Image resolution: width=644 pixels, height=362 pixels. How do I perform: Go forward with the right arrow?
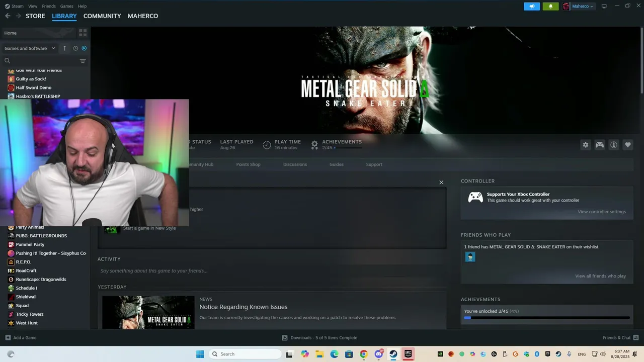18,16
